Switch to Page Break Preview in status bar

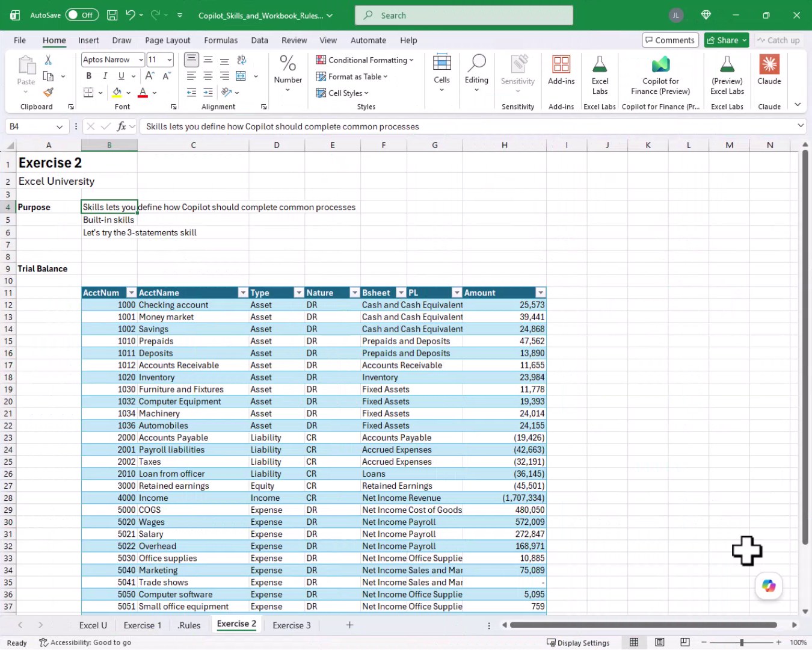click(x=685, y=642)
